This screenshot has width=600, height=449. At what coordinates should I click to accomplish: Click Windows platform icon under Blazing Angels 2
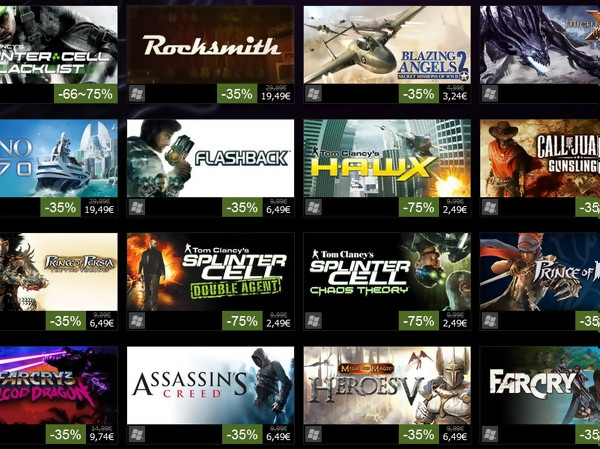313,94
